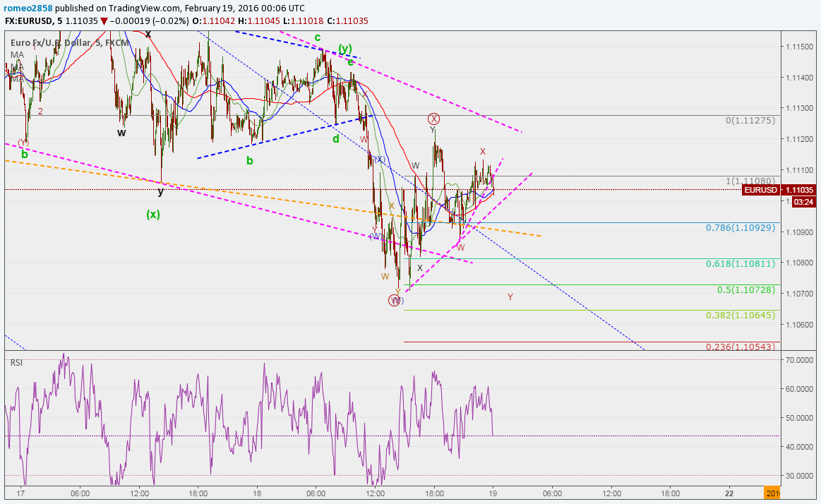Click the date 19 on time axis
821x504 pixels.
point(493,493)
